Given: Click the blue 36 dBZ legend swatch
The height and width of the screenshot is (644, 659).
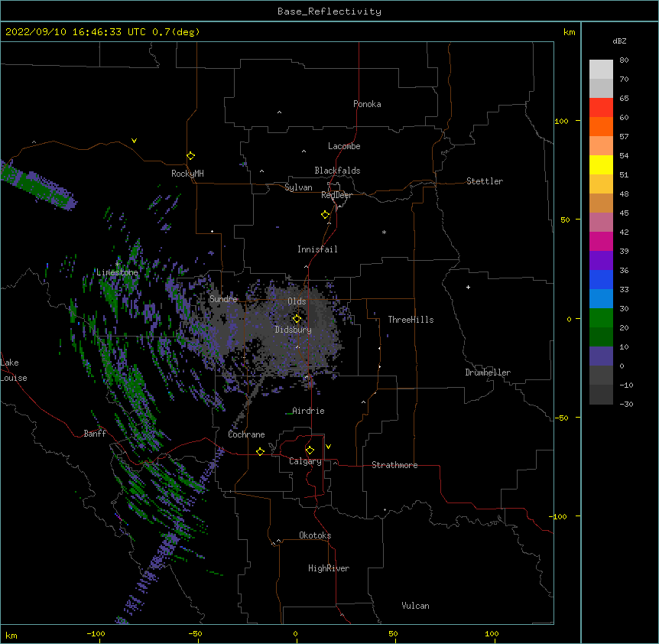Looking at the screenshot, I should 601,279.
